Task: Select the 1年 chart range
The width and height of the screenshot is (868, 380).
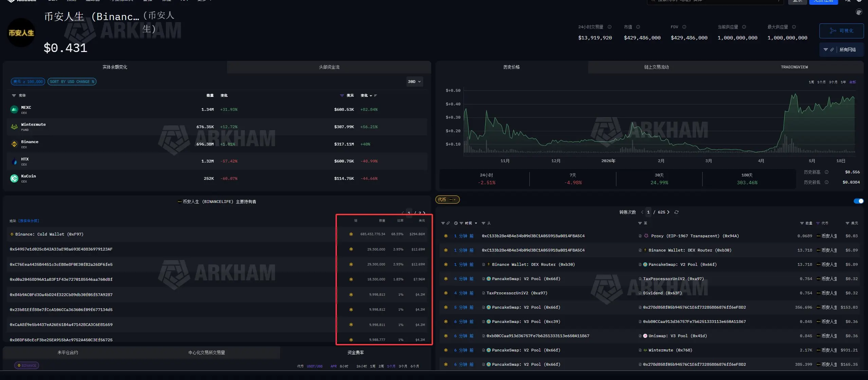Action: (843, 82)
